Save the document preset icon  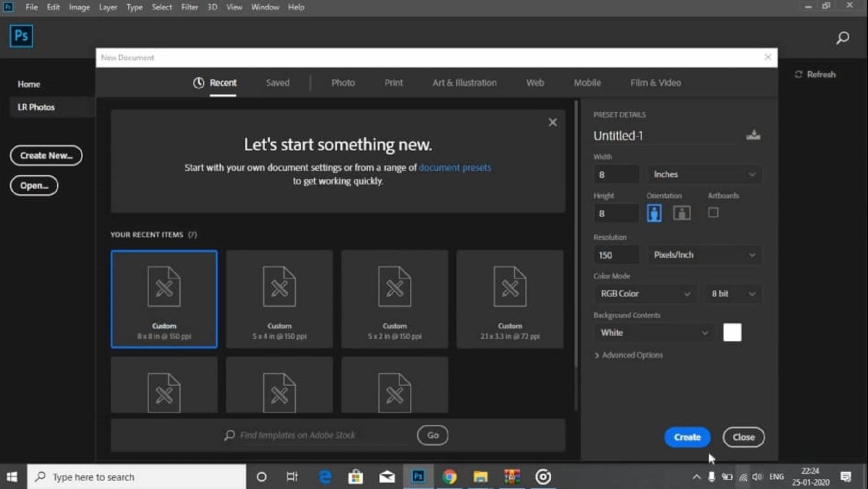click(x=753, y=135)
